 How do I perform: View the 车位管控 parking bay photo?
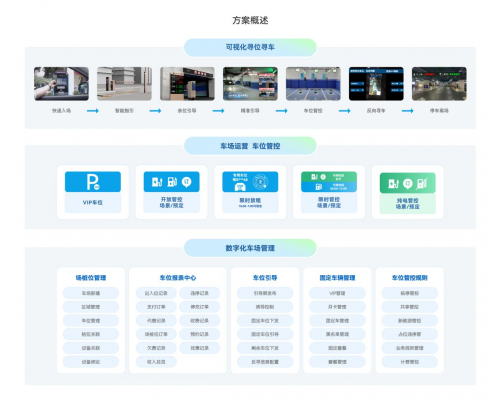(x=313, y=84)
